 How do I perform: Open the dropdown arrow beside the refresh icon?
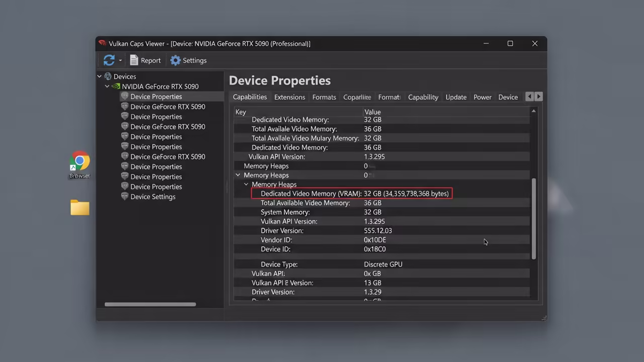[x=120, y=61]
